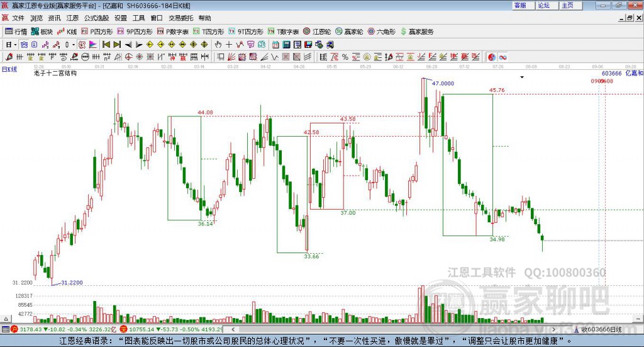
Task: Open the 窗口 menu
Action: [157, 18]
